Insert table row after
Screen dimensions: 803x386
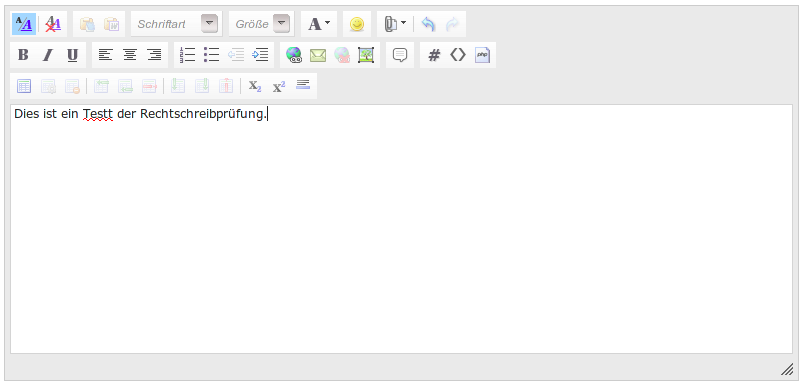[125, 86]
